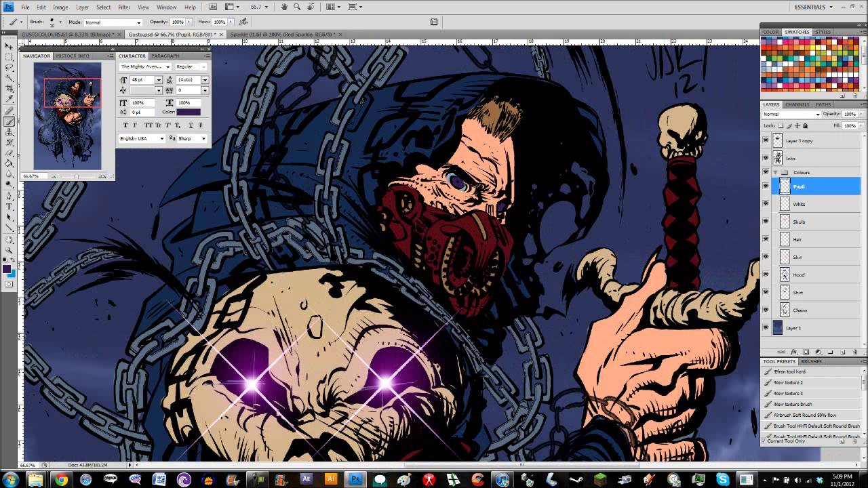This screenshot has width=868, height=488.
Task: Open the anti-aliasing Sharp dropdown
Action: (x=193, y=138)
